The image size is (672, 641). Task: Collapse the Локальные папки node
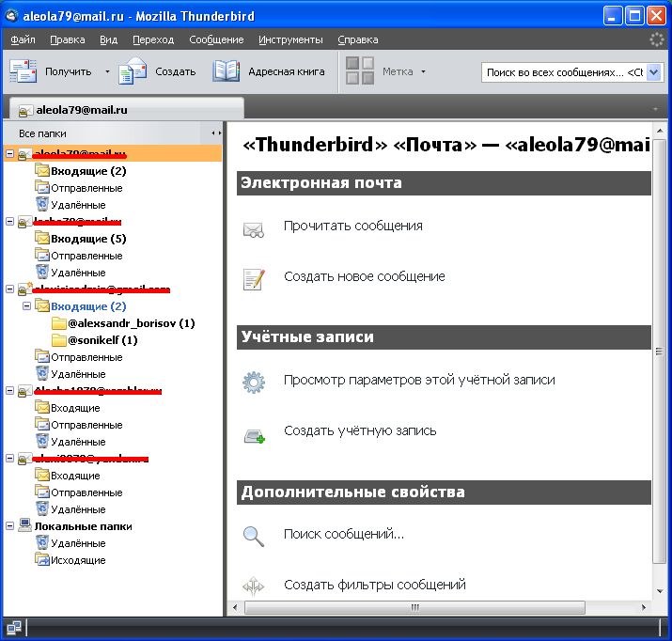click(9, 526)
